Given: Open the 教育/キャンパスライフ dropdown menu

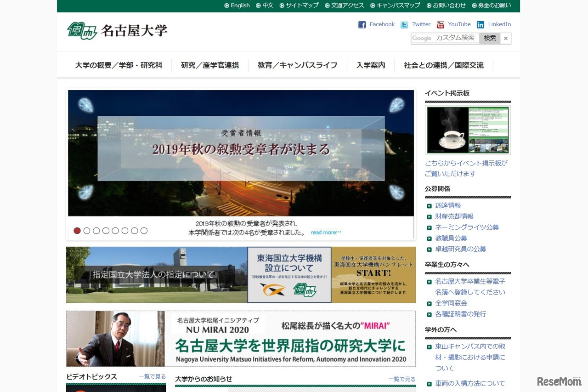Looking at the screenshot, I should [x=297, y=65].
